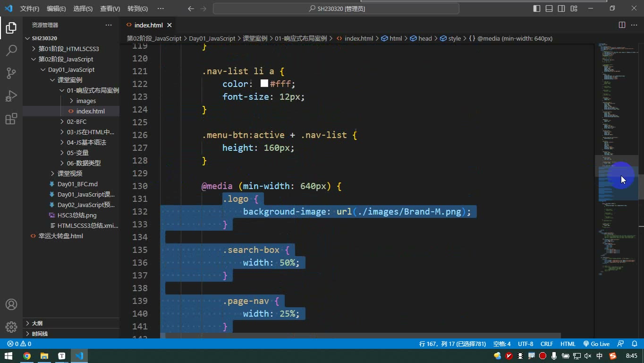Open Run and Debug view
Viewport: 644px width, 363px height.
point(11,96)
